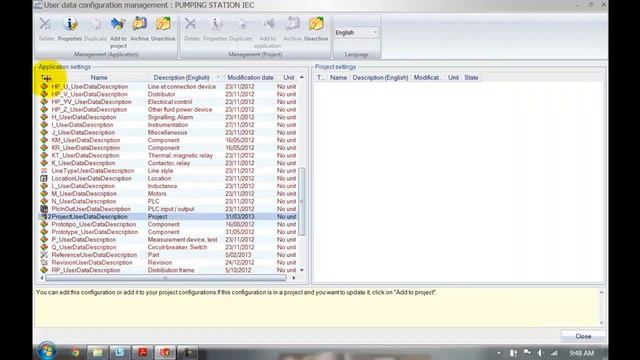
Task: Select P_UserDataDescription row
Action: tap(168, 240)
